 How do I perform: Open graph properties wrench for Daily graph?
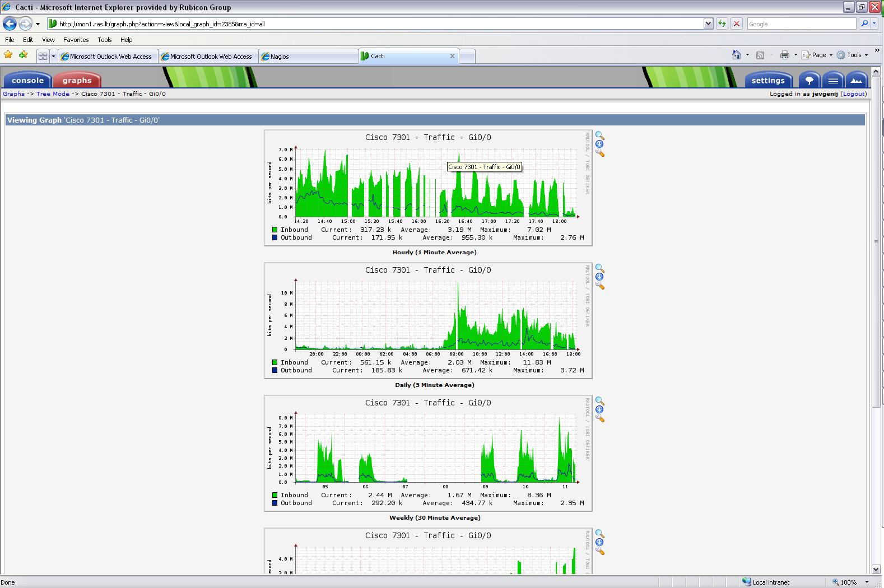600,285
